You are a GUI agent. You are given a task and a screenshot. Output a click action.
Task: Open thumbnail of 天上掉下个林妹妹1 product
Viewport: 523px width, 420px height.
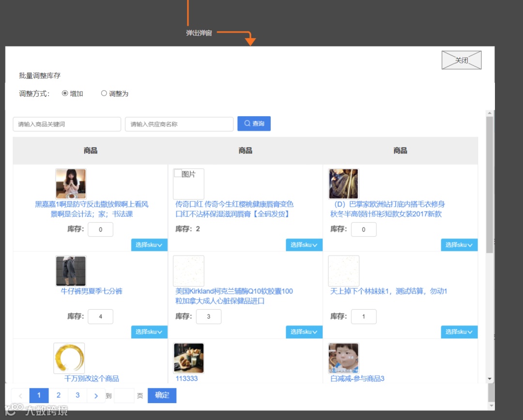(343, 270)
